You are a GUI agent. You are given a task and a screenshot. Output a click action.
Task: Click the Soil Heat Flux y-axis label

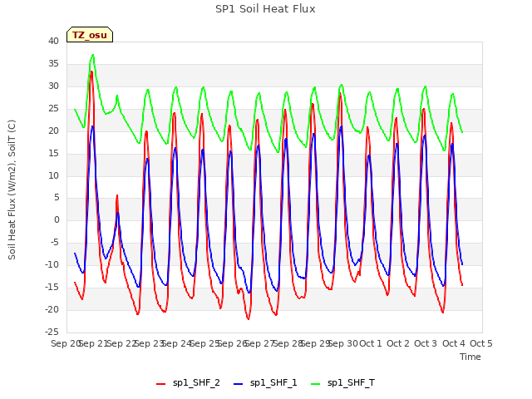12,190
